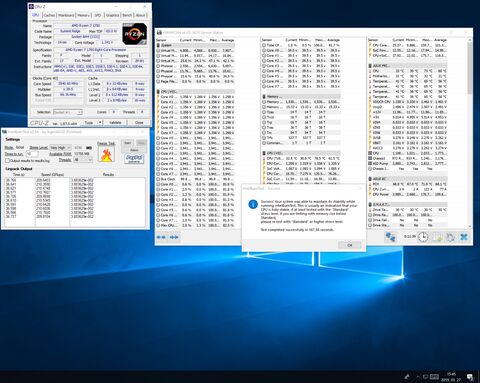Screen dimensions: 480x383
Task: Click HWiNFO clock reset-timer icon
Action: (x=423, y=237)
